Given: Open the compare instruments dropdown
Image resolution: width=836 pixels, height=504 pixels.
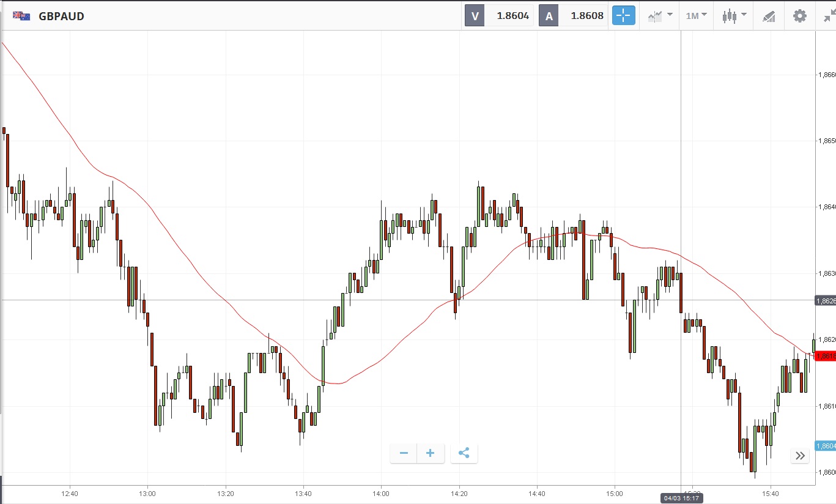Looking at the screenshot, I should [660, 16].
